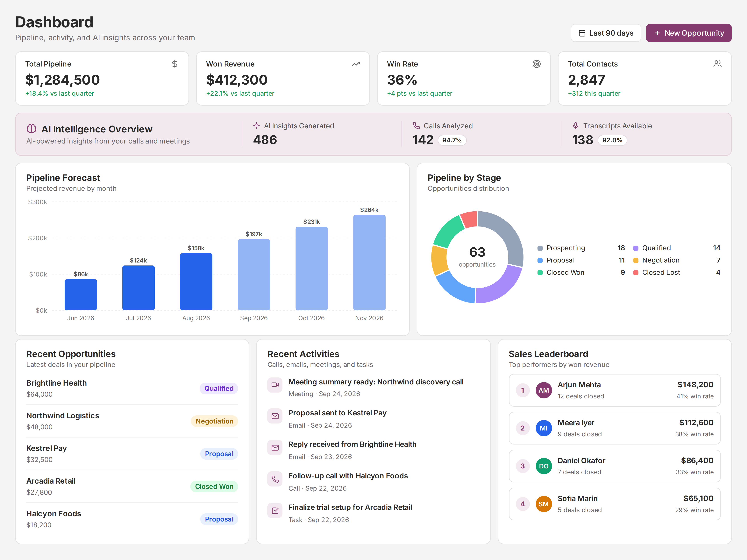Click the video camera icon for Northwind discovery call

[275, 385]
